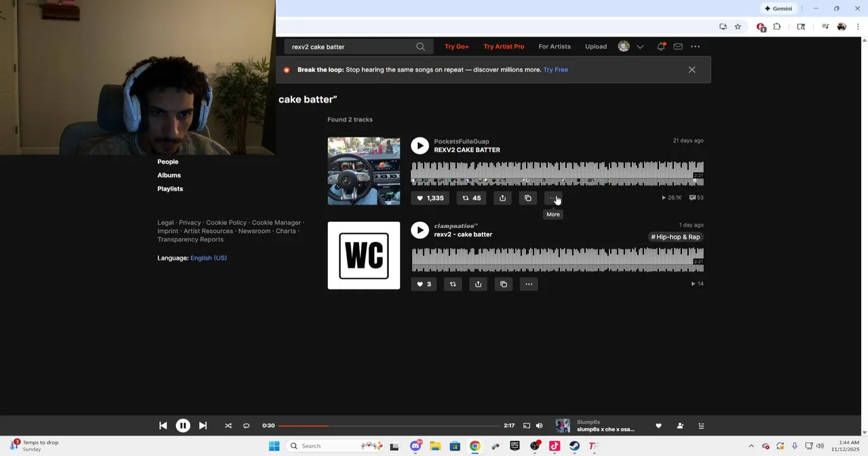Open the clampnation artist page

coord(456,226)
